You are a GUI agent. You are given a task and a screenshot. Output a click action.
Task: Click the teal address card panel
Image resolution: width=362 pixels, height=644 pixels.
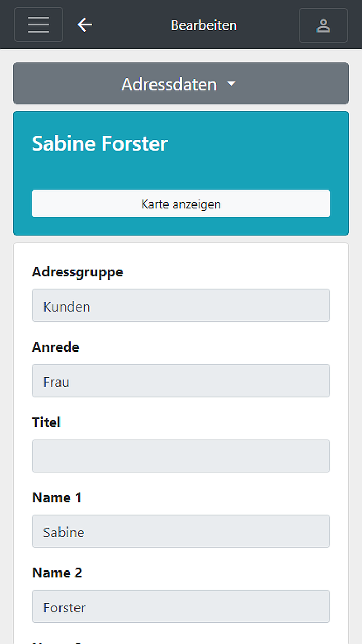point(181,166)
